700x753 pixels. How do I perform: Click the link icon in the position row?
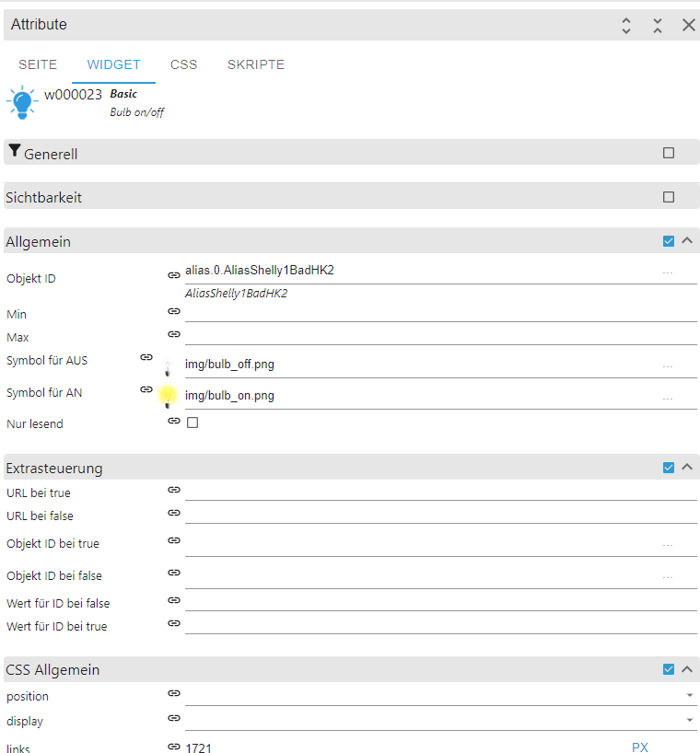174,693
